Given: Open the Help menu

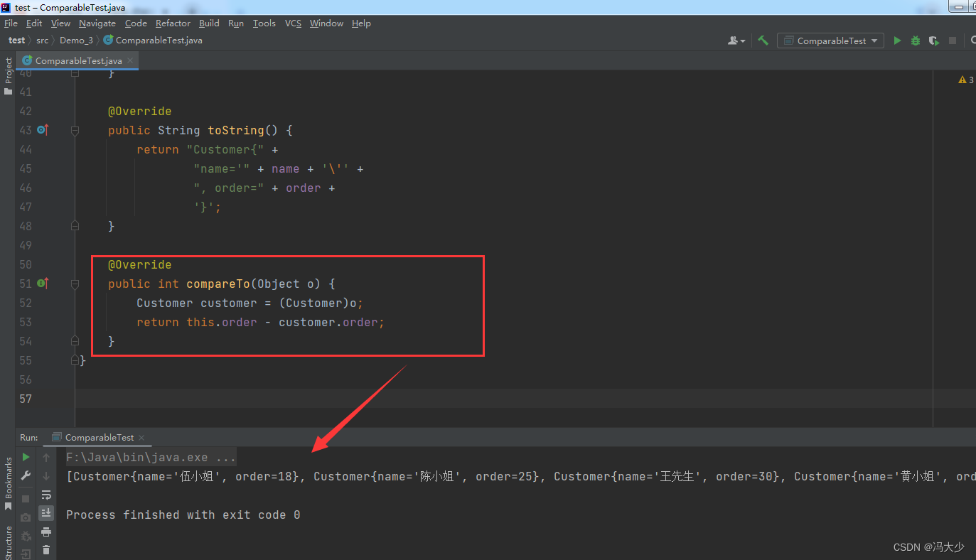Looking at the screenshot, I should coord(361,23).
